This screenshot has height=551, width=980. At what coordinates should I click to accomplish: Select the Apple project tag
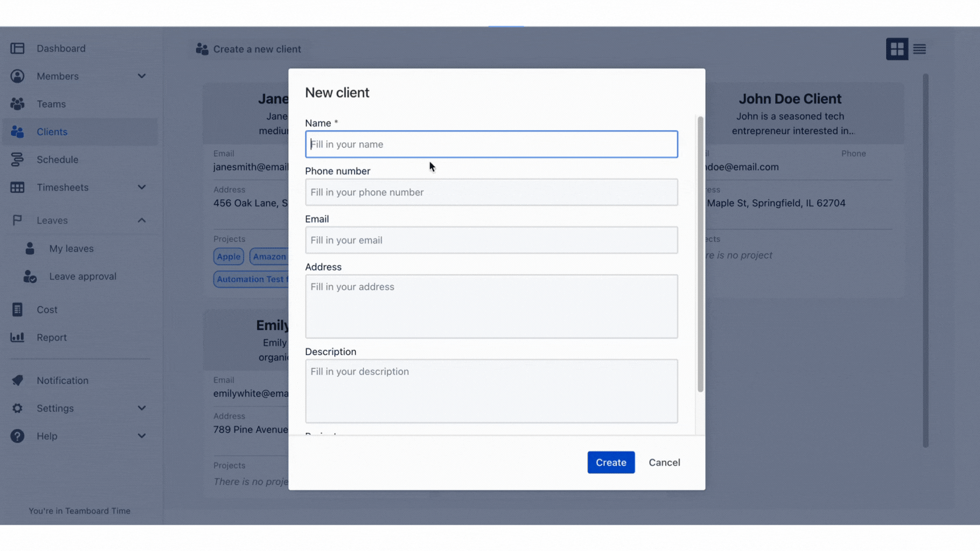pos(229,257)
